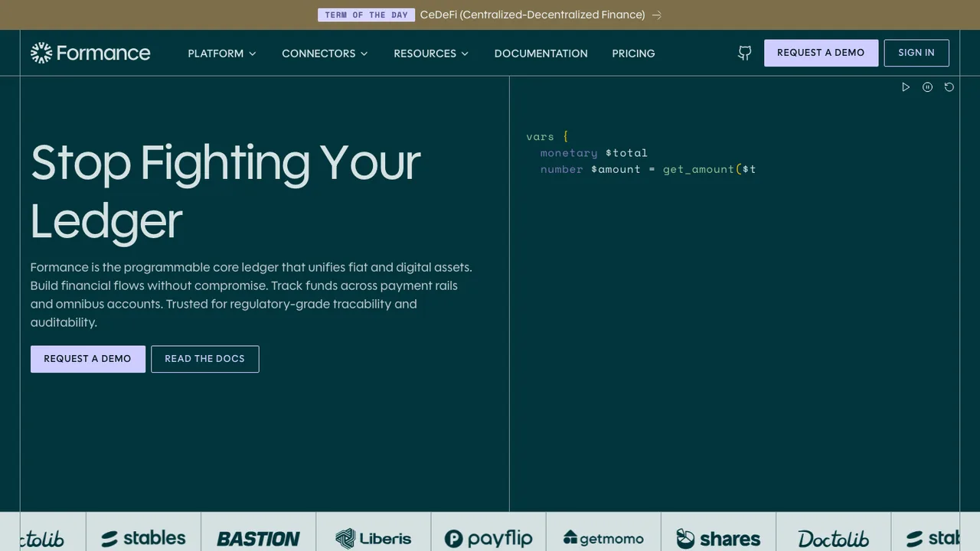This screenshot has width=980, height=551.
Task: Click the Term of the Day badge
Action: click(x=366, y=15)
